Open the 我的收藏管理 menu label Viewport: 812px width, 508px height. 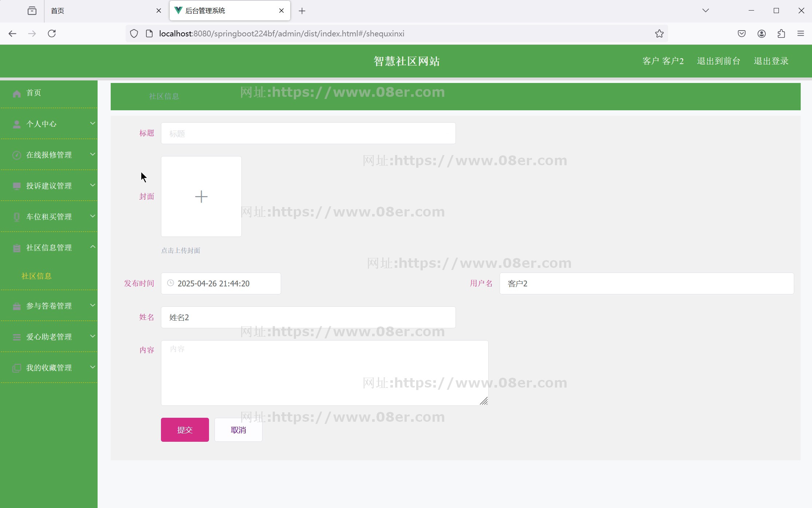point(49,368)
